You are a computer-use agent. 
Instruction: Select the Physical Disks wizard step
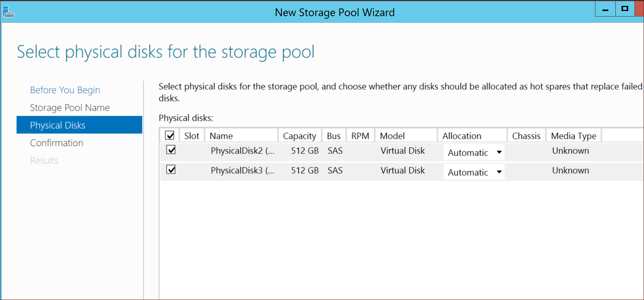point(58,125)
